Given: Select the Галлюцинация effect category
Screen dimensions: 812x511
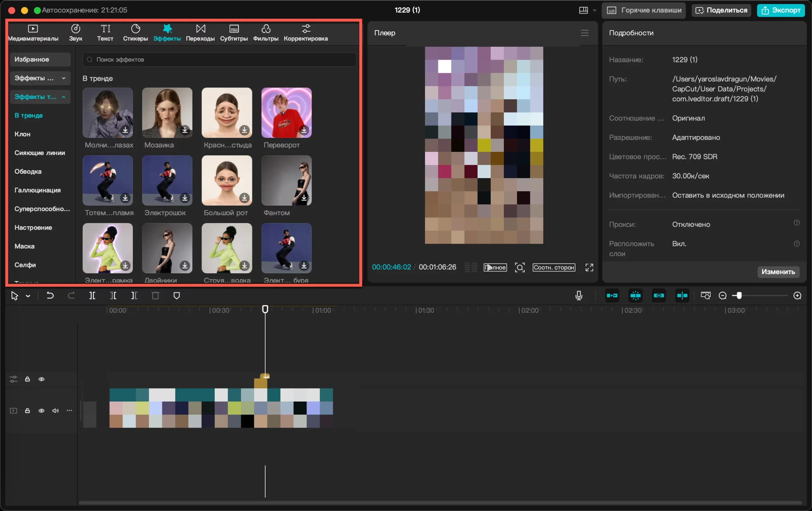Looking at the screenshot, I should coord(38,190).
